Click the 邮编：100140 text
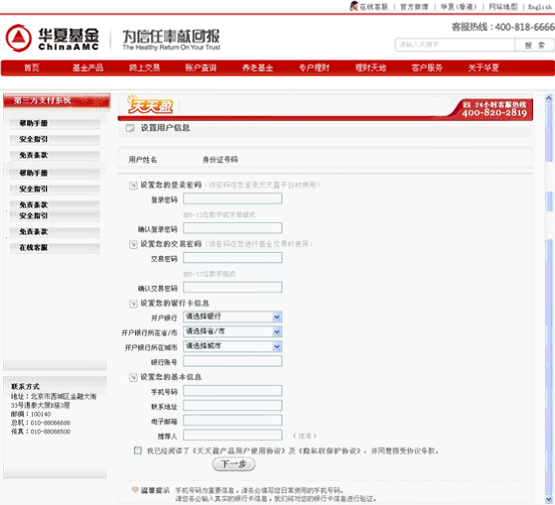The width and height of the screenshot is (555, 505). point(31,414)
